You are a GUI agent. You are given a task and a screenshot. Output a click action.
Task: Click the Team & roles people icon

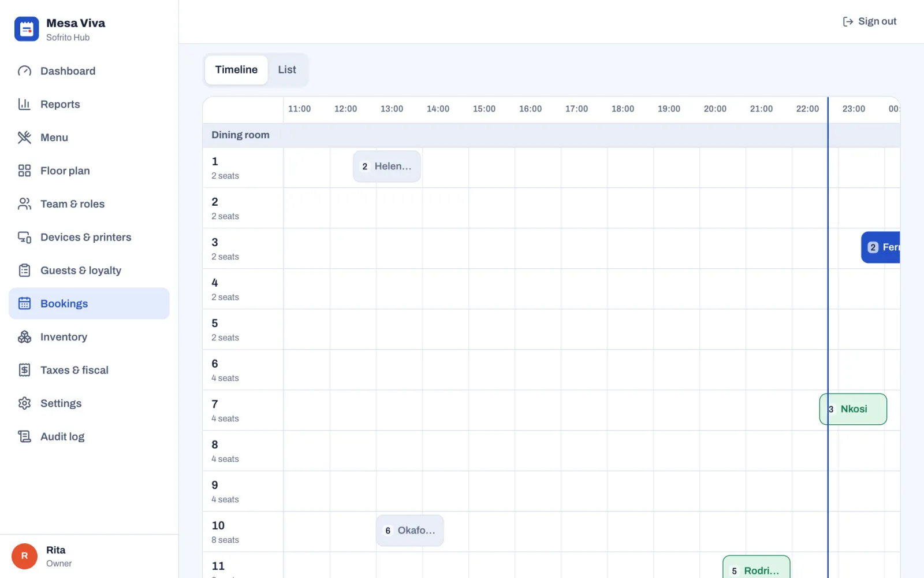(24, 204)
